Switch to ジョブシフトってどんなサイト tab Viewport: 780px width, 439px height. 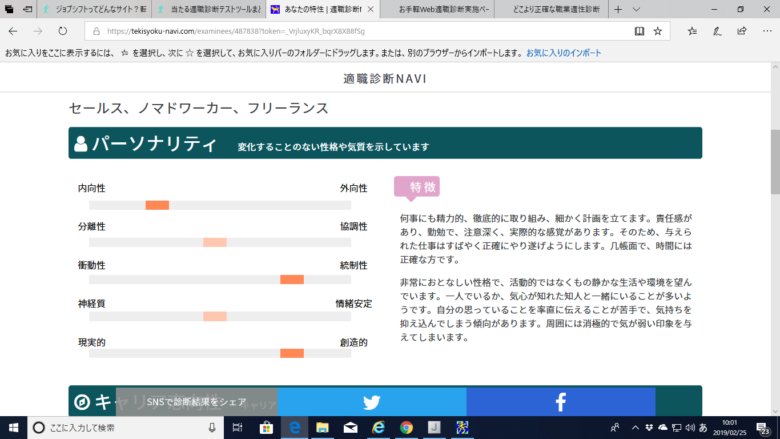tap(94, 9)
